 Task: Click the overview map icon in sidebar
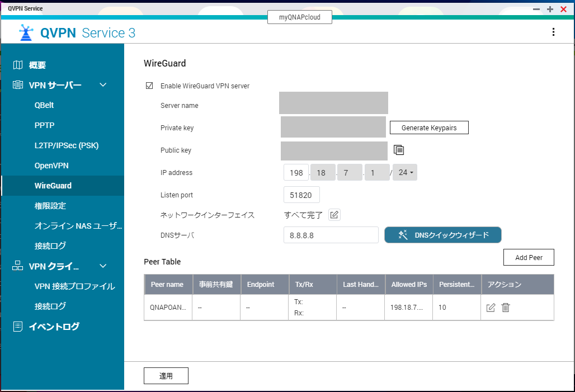(x=17, y=65)
